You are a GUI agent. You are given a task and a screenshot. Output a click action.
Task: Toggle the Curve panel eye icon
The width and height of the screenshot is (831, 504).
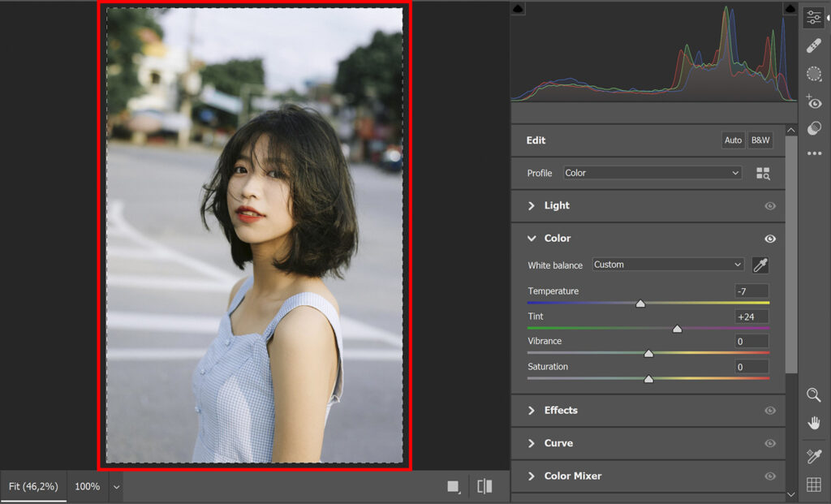(x=770, y=443)
